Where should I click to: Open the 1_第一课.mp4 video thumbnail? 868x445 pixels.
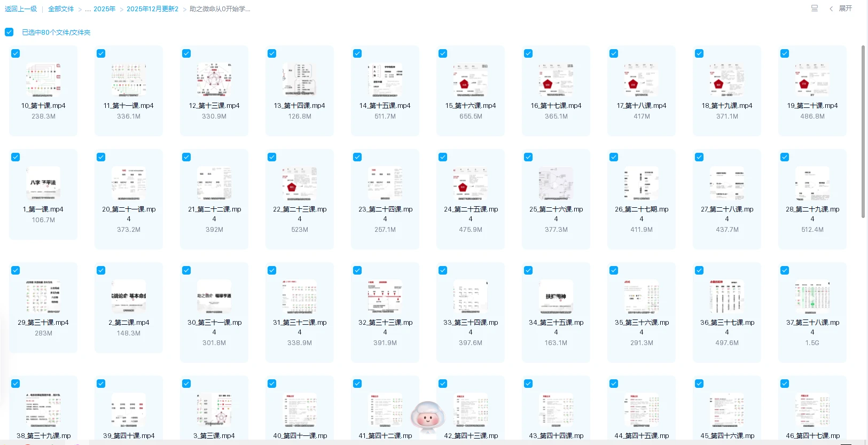click(x=43, y=184)
